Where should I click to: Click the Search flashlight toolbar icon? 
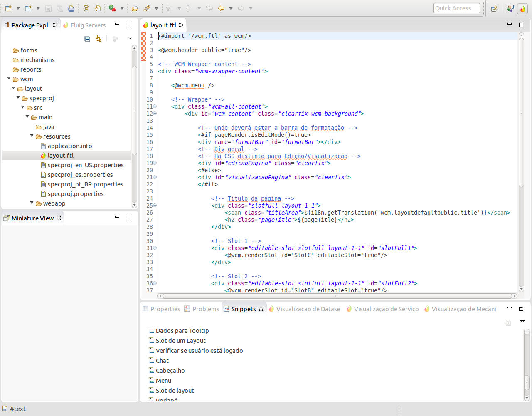click(147, 8)
